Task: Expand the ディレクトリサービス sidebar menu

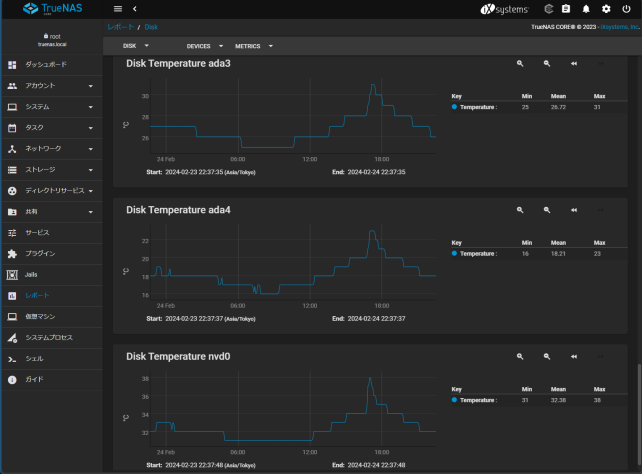Action: coord(52,191)
